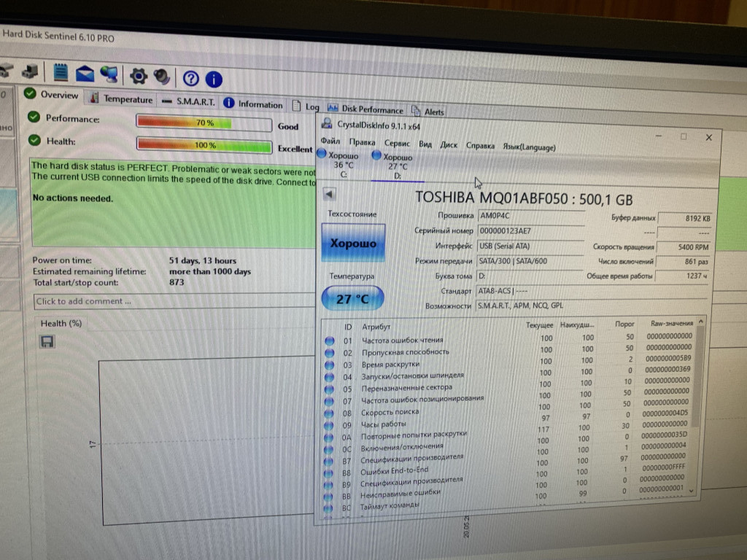Click the speaker icon in the toolbar
Image resolution: width=747 pixels, height=560 pixels.
click(x=162, y=77)
